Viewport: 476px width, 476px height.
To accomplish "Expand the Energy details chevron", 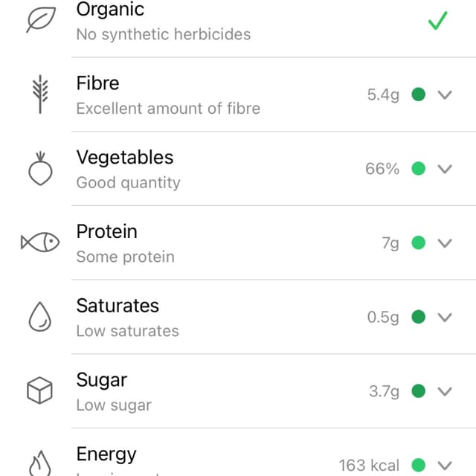I will [x=445, y=466].
